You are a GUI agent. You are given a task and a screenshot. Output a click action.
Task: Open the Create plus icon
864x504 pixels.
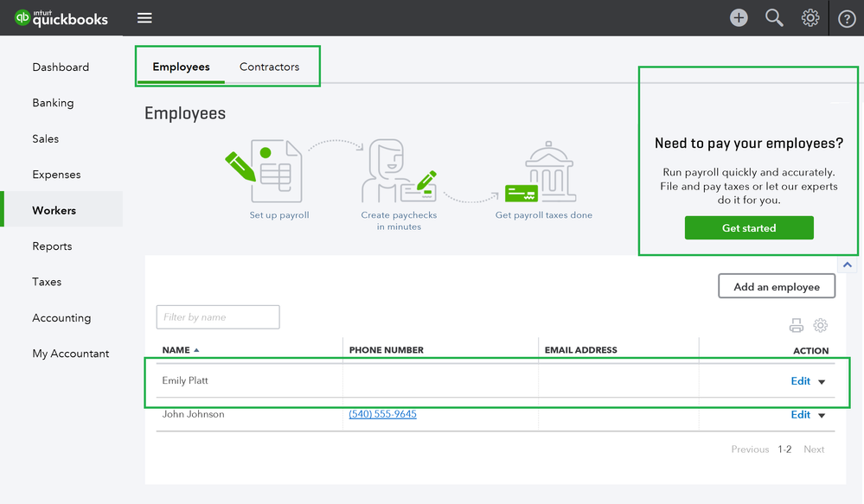tap(739, 18)
